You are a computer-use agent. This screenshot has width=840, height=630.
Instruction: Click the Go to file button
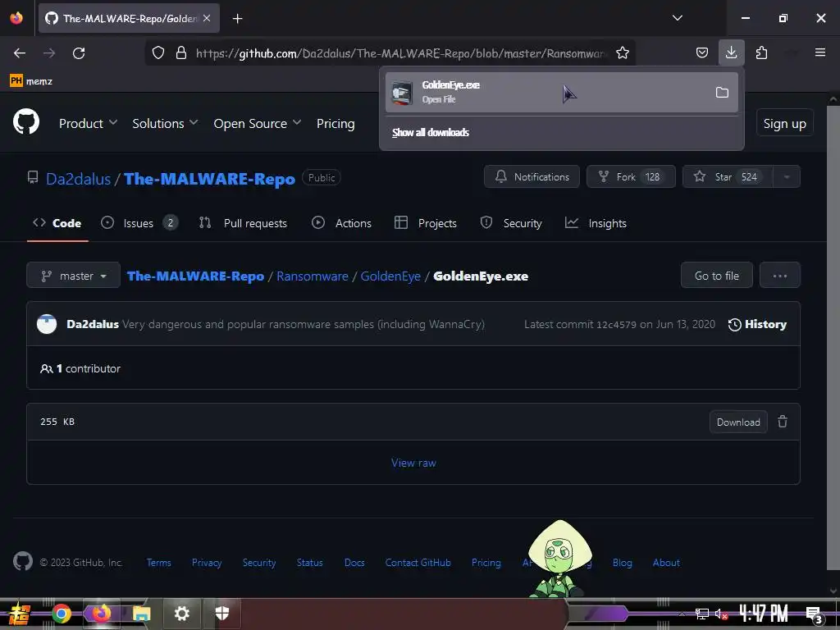coord(716,276)
